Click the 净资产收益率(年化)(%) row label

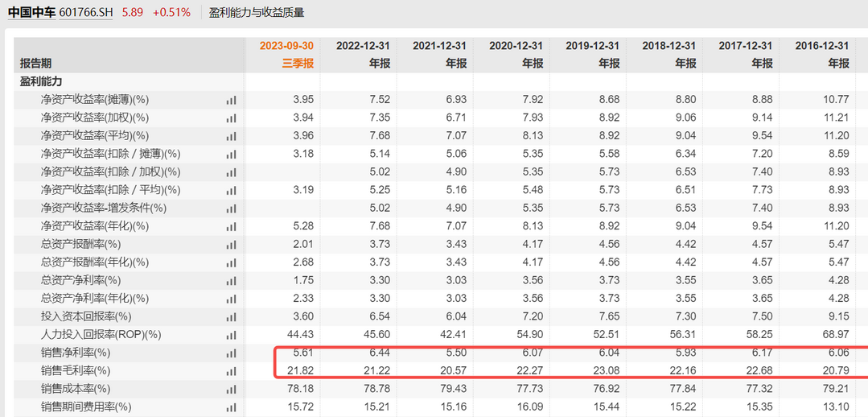[x=95, y=226]
